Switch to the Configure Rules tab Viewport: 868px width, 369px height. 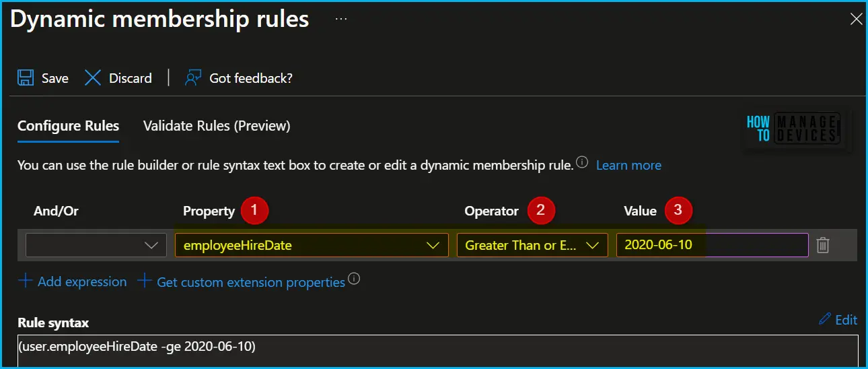[68, 126]
